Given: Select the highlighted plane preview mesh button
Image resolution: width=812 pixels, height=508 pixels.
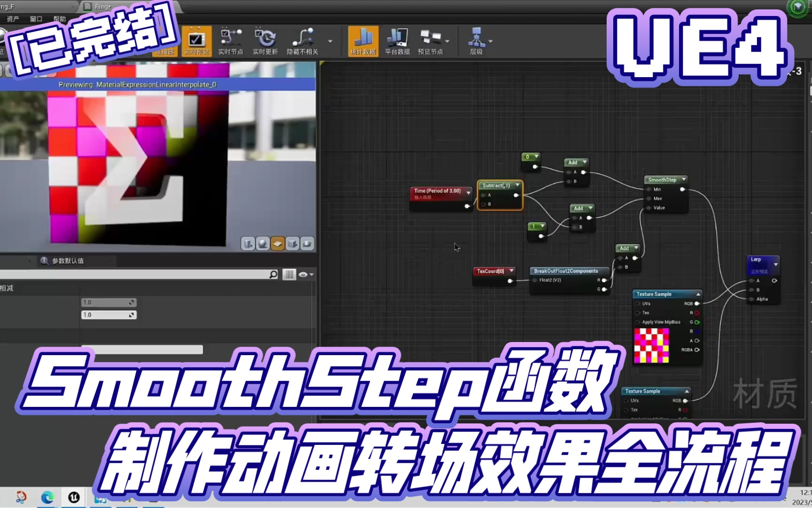Looking at the screenshot, I should (x=278, y=243).
